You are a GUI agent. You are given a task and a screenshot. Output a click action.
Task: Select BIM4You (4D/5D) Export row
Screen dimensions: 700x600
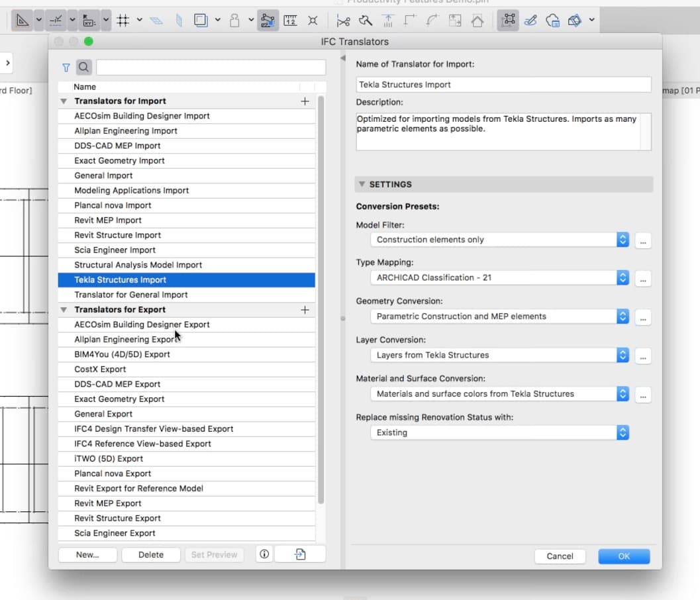(x=187, y=354)
